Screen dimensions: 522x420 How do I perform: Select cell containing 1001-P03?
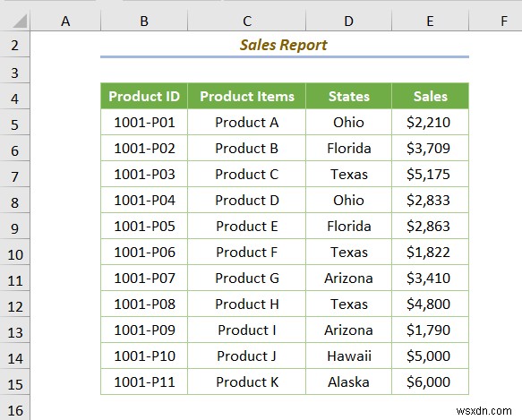[144, 175]
